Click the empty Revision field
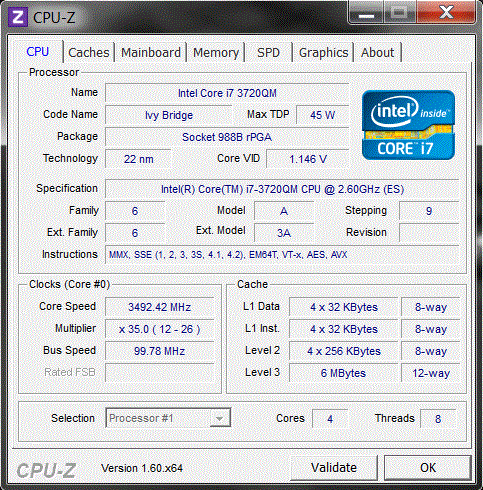This screenshot has width=483, height=490. point(429,233)
